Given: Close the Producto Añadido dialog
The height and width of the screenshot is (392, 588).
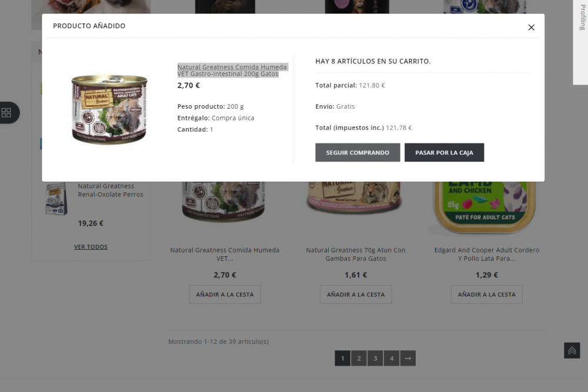Looking at the screenshot, I should pos(531,28).
